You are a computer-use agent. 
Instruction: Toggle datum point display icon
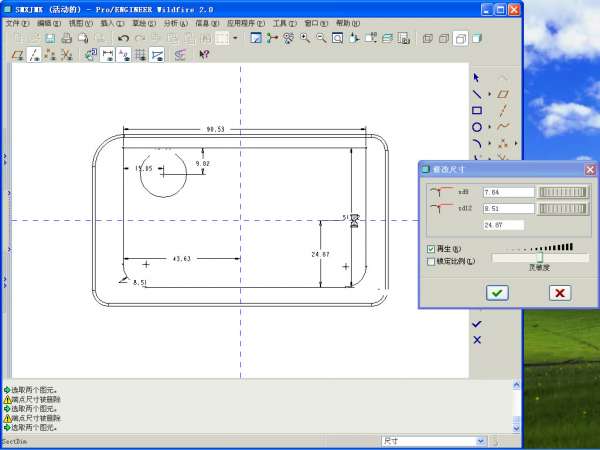50,55
